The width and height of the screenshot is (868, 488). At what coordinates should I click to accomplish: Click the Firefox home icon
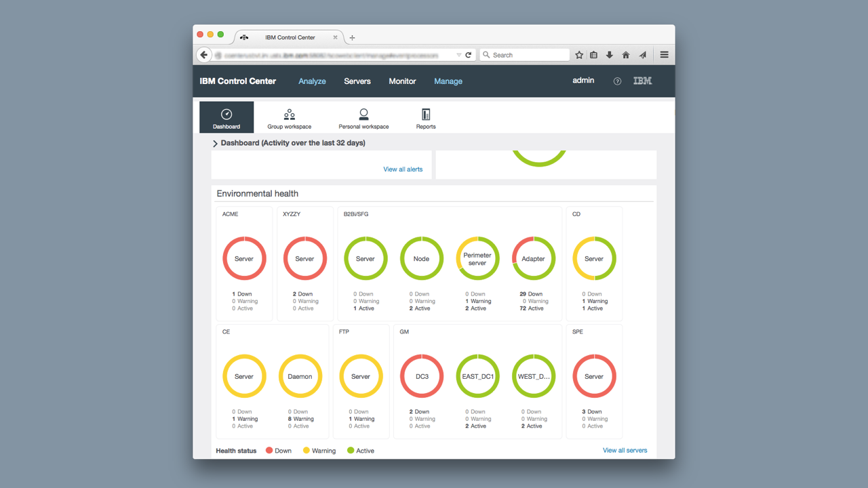pyautogui.click(x=625, y=54)
